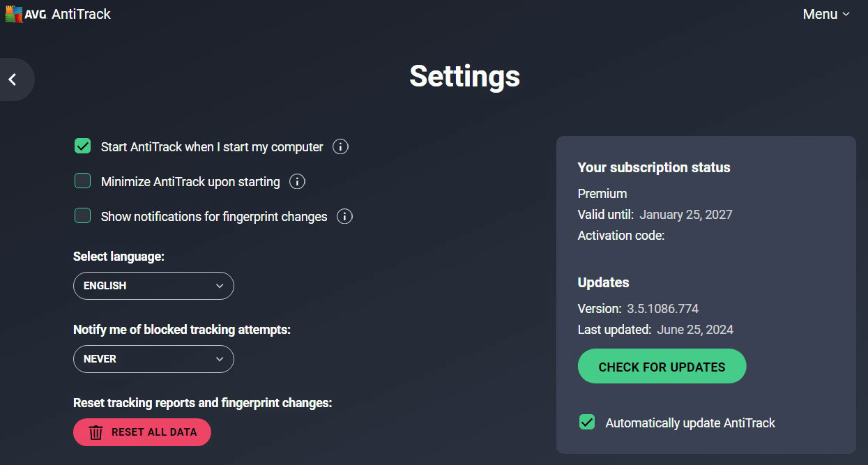Viewport: 868px width, 465px height.
Task: Enable Show notifications for fingerprint changes
Action: click(83, 216)
